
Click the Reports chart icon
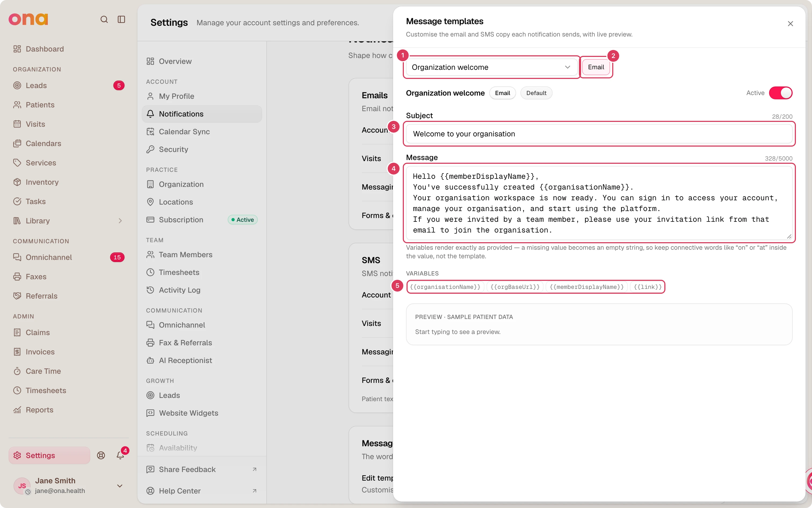point(17,410)
